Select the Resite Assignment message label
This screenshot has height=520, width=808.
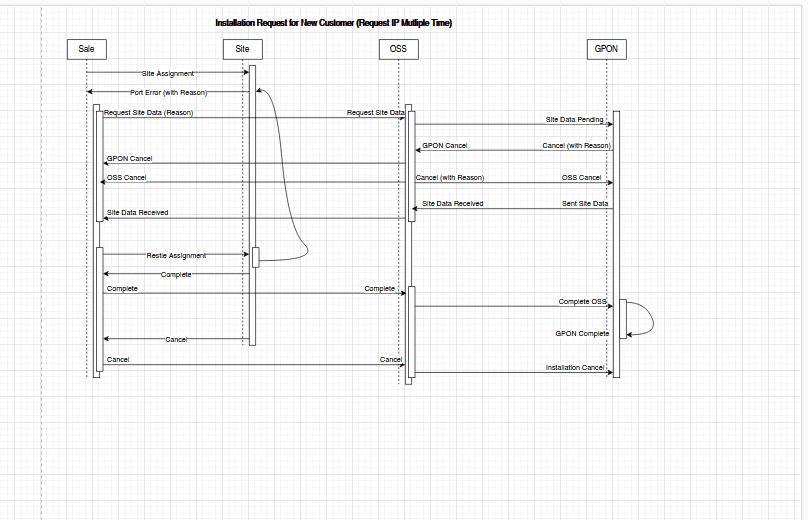[x=176, y=256]
